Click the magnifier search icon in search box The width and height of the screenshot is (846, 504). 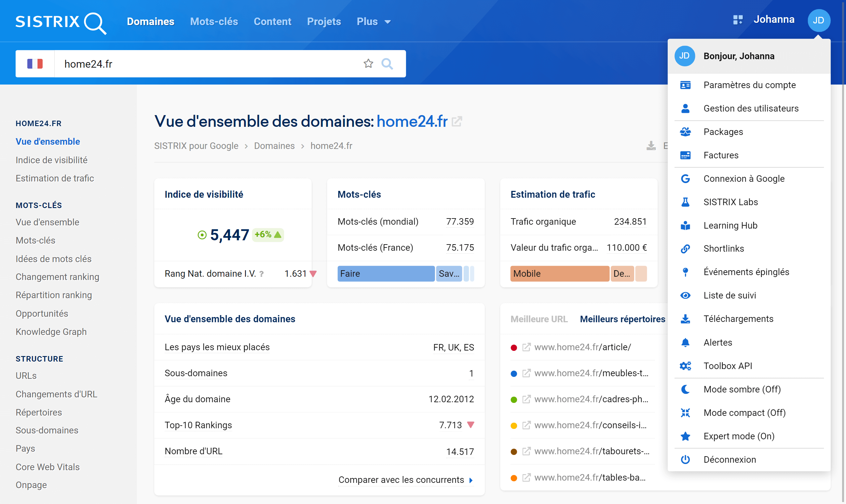point(387,63)
